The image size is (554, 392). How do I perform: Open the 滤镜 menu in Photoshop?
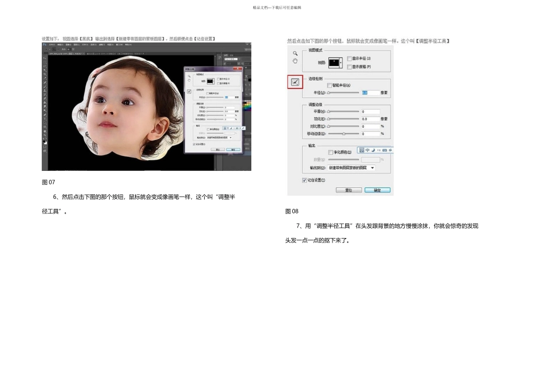point(101,44)
